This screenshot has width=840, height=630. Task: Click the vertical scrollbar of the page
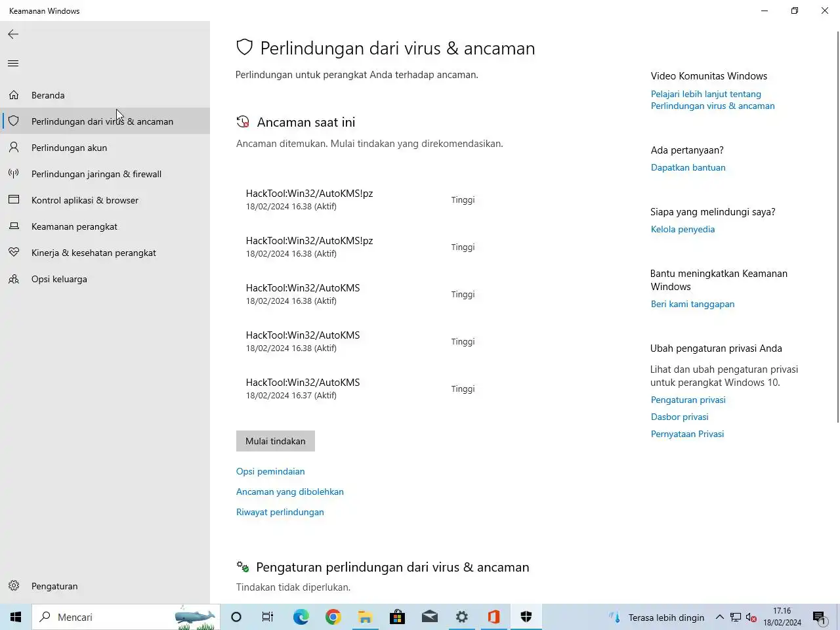pos(837,226)
